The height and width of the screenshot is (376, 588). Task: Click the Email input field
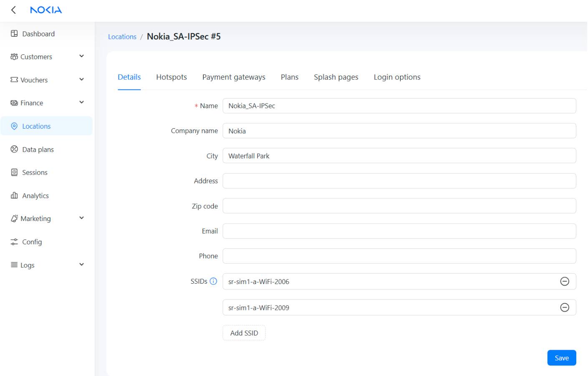click(x=399, y=231)
